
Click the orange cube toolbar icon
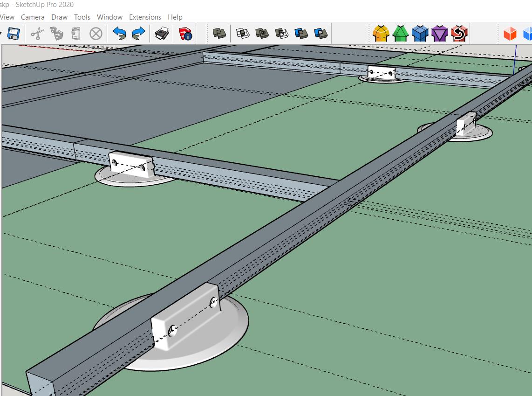point(510,34)
